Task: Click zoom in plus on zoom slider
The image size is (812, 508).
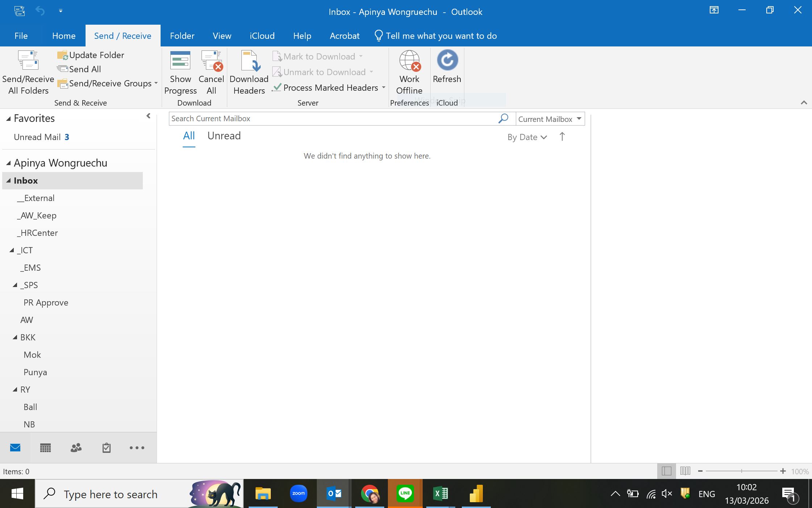Action: coord(783,471)
